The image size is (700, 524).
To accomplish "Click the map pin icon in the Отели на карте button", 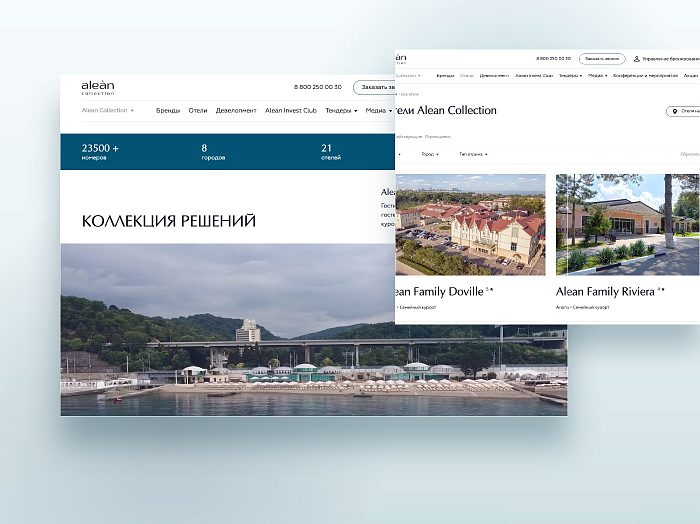I will click(675, 111).
